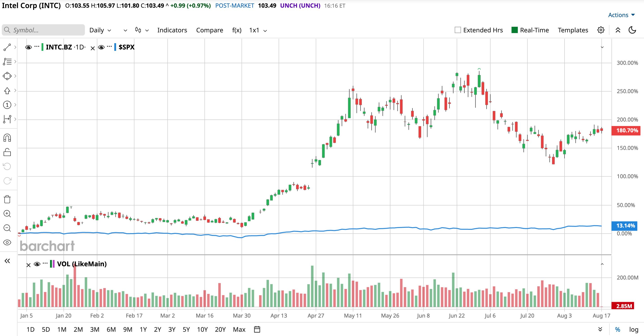The width and height of the screenshot is (644, 336).
Task: Select the measurement ruler tool
Action: coord(7,119)
